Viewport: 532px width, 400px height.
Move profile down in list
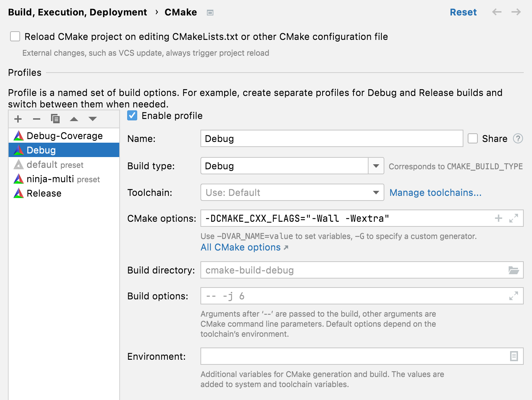click(93, 119)
